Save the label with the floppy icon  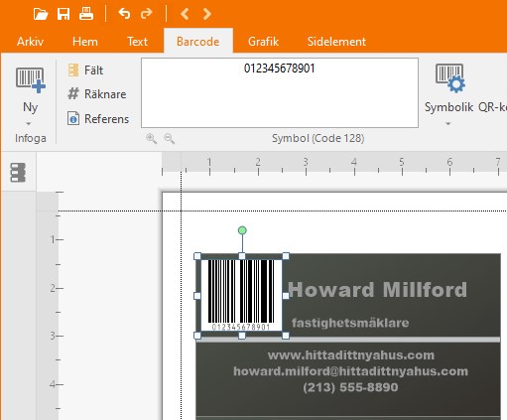coord(63,14)
